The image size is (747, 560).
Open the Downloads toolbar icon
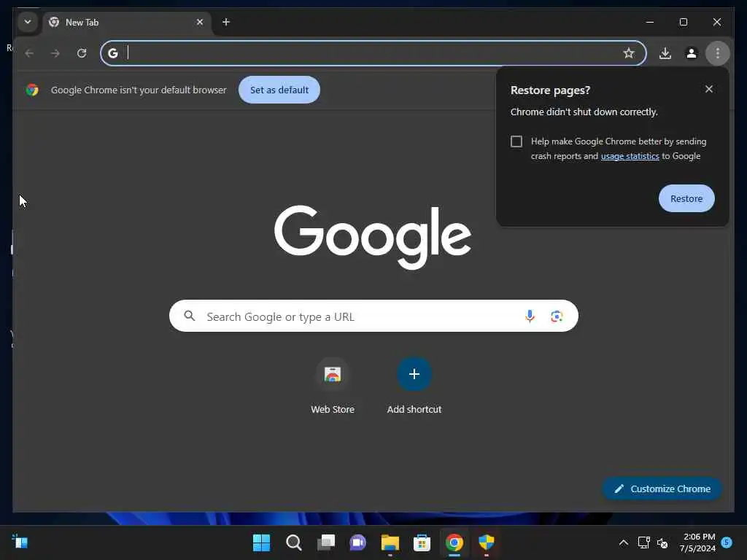665,53
